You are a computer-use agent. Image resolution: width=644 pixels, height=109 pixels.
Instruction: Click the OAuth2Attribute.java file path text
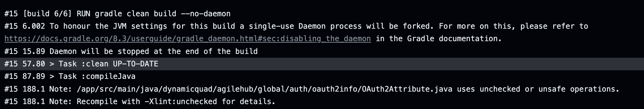coord(264,89)
